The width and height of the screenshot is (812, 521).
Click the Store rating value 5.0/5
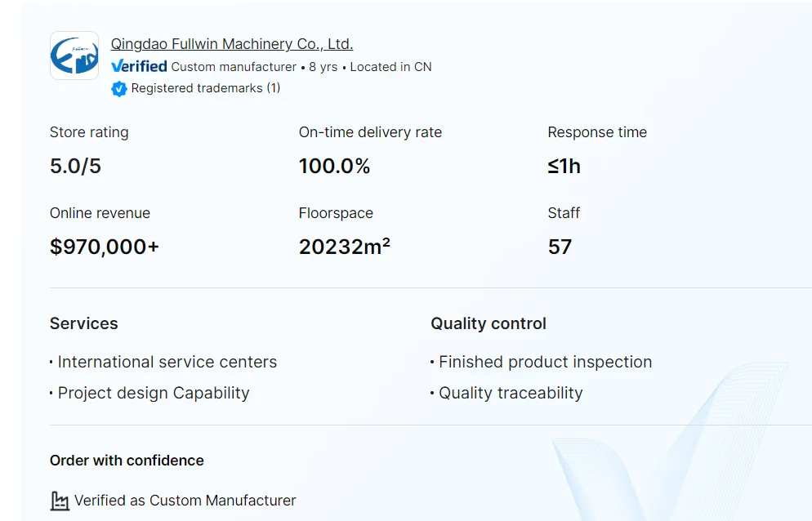pos(75,167)
